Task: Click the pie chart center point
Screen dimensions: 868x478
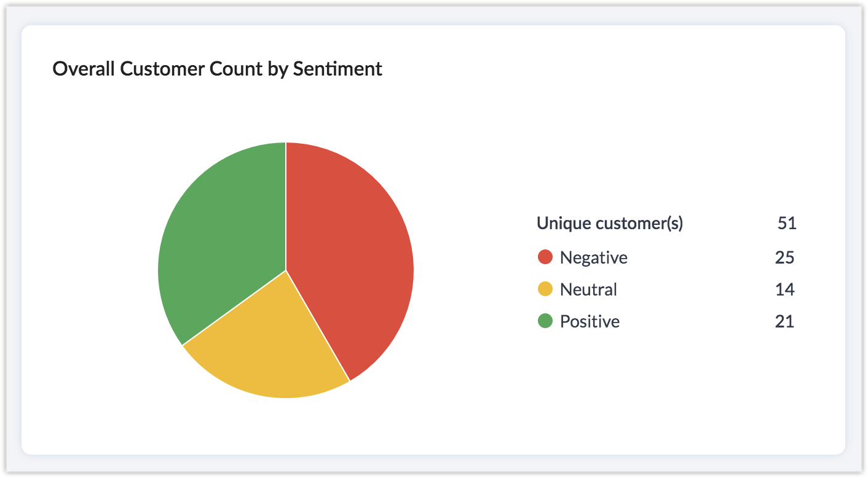Action: (x=286, y=270)
